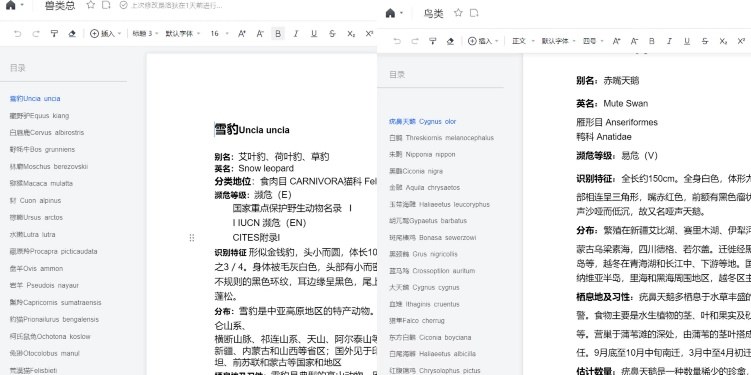This screenshot has width=751, height=375.
Task: Toggle strikethrough in the 兽类总 toolbar
Action: pos(332,34)
